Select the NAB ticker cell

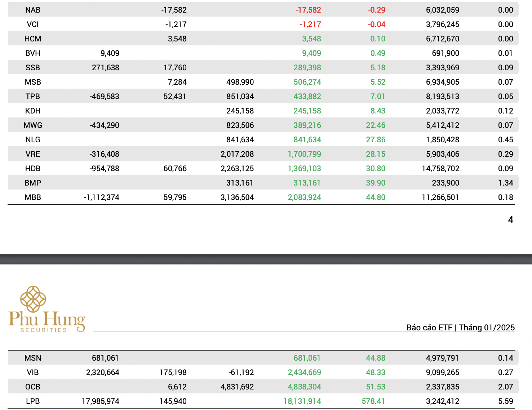[x=33, y=10]
